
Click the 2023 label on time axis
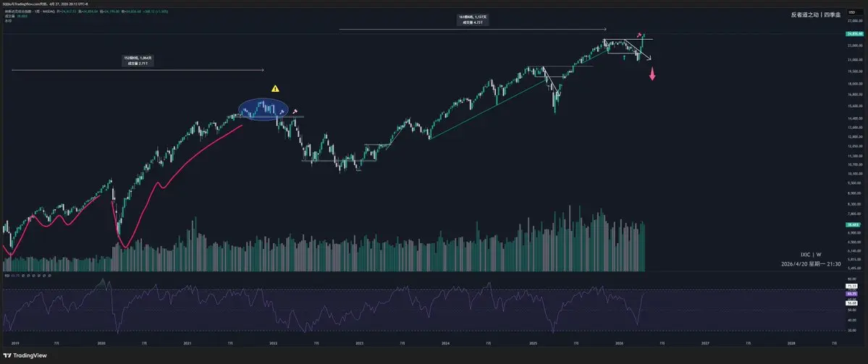pyautogui.click(x=359, y=343)
